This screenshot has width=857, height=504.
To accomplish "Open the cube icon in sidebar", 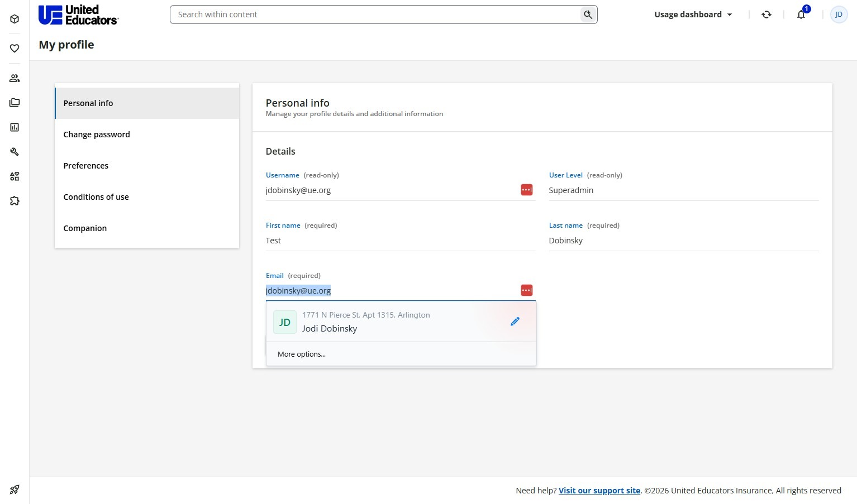I will pyautogui.click(x=15, y=19).
